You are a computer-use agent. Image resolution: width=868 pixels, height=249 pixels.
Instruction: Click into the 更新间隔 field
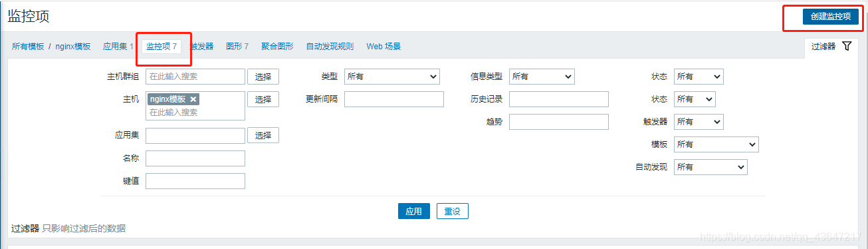click(x=394, y=99)
